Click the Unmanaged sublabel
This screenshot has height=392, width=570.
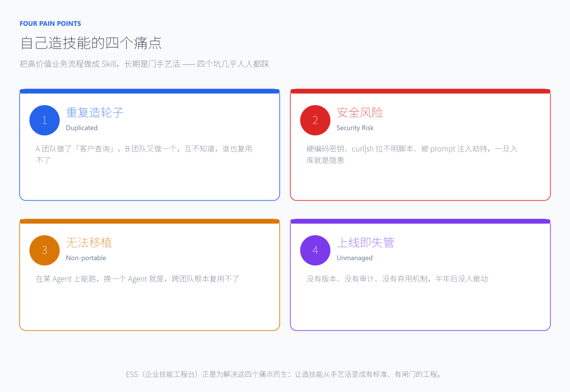355,258
